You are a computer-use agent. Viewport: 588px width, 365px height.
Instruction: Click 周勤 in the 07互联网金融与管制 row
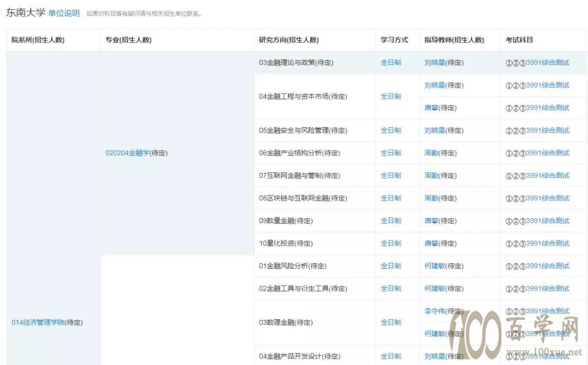[431, 175]
